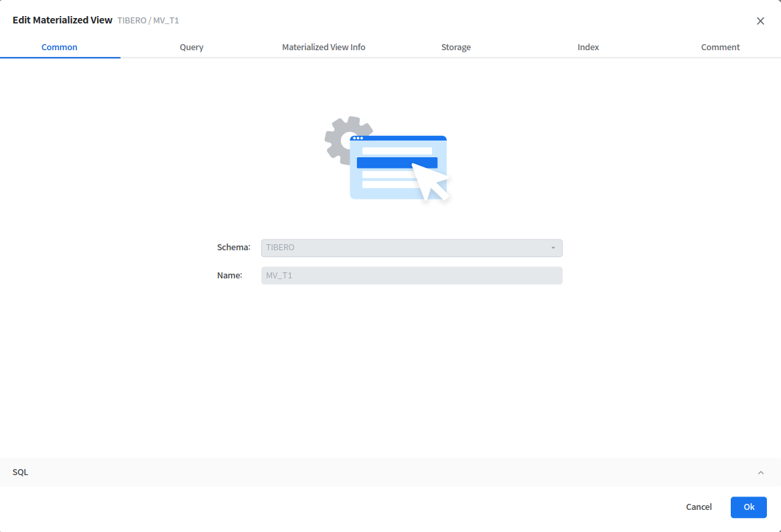Go to the Materialized View Info tab
Viewport: 781px width, 532px height.
point(324,48)
